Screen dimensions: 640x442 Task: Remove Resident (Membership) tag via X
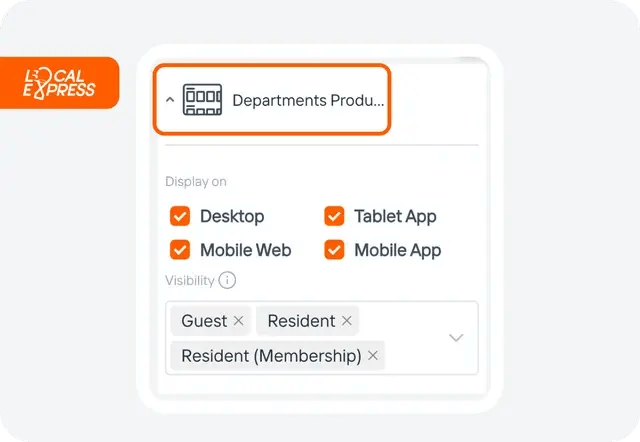[373, 355]
